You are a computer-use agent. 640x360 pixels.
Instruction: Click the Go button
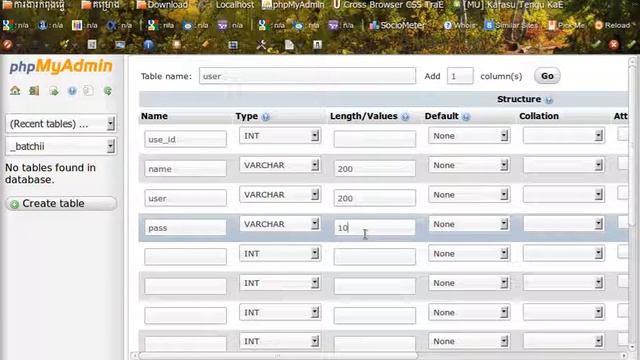click(547, 76)
